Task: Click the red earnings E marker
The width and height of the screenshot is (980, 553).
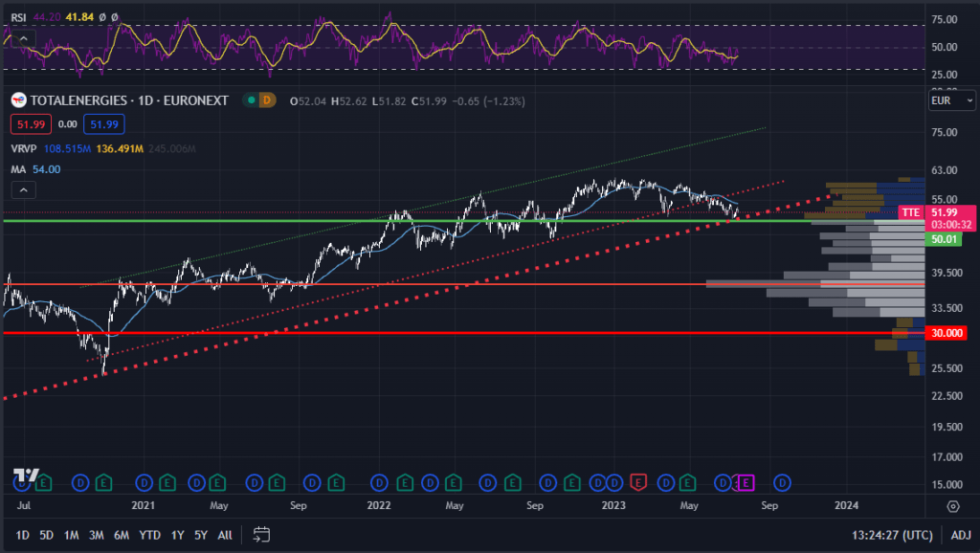Action: click(637, 482)
